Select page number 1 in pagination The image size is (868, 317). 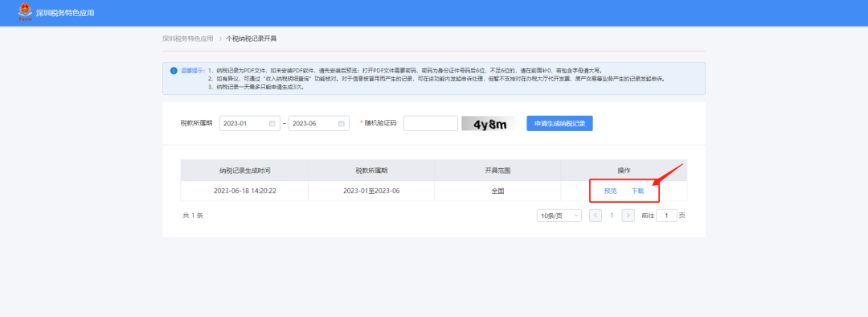click(x=612, y=216)
